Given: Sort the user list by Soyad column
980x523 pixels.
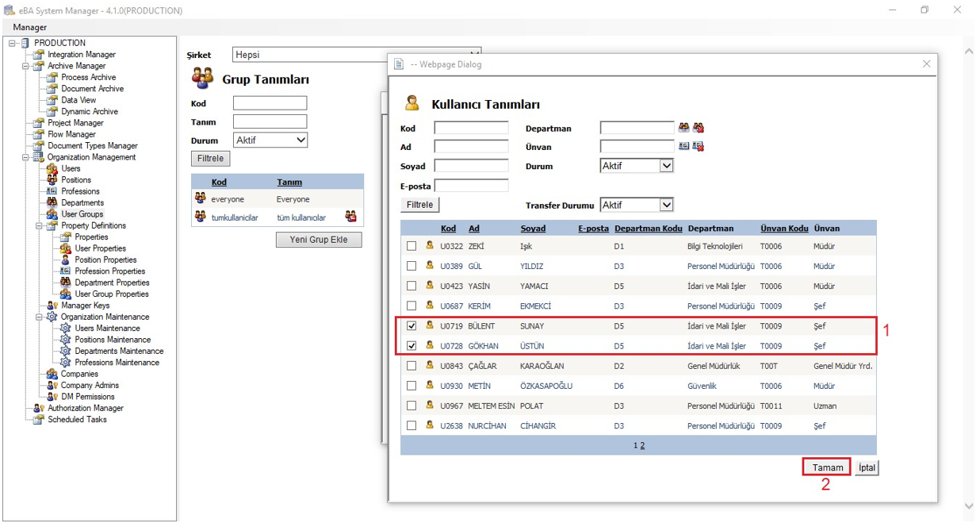Looking at the screenshot, I should (x=533, y=229).
